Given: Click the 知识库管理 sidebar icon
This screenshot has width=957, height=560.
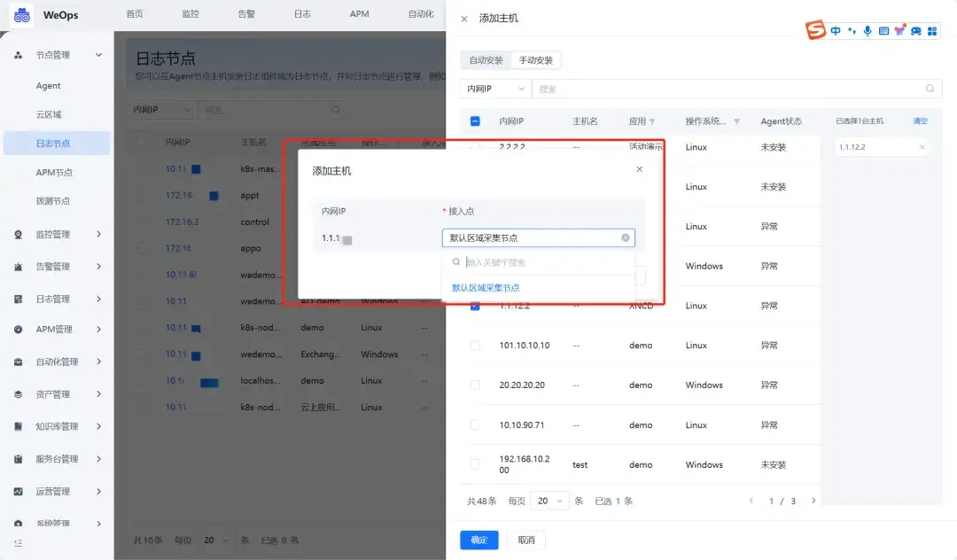Looking at the screenshot, I should pos(19,426).
